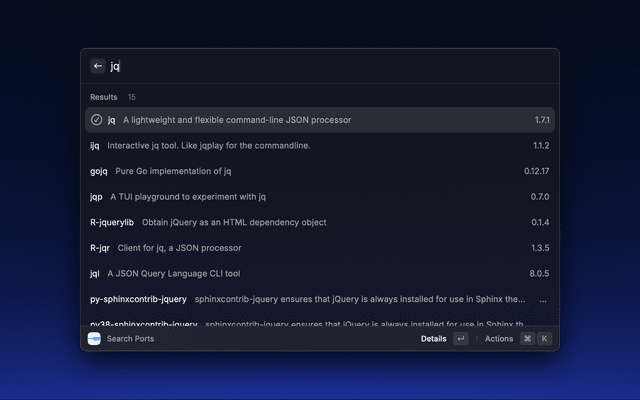The image size is (640, 400).
Task: Select the jq lightweight JSON processor row
Action: (x=320, y=120)
